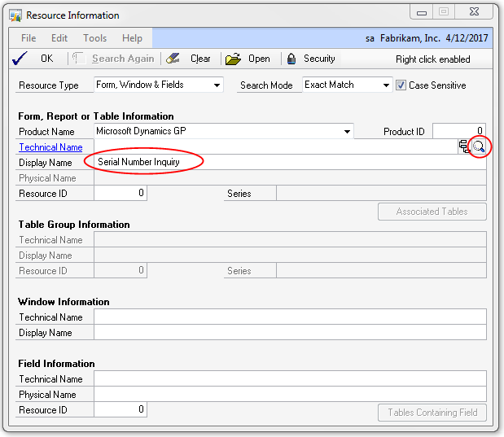The image size is (504, 437).
Task: Toggle the Case Sensitive checkbox
Action: coord(401,85)
